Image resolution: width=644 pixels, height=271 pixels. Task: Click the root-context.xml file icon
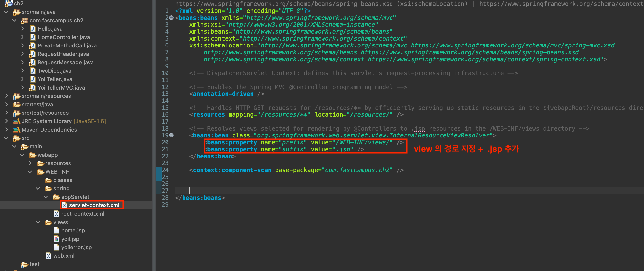[x=57, y=214]
